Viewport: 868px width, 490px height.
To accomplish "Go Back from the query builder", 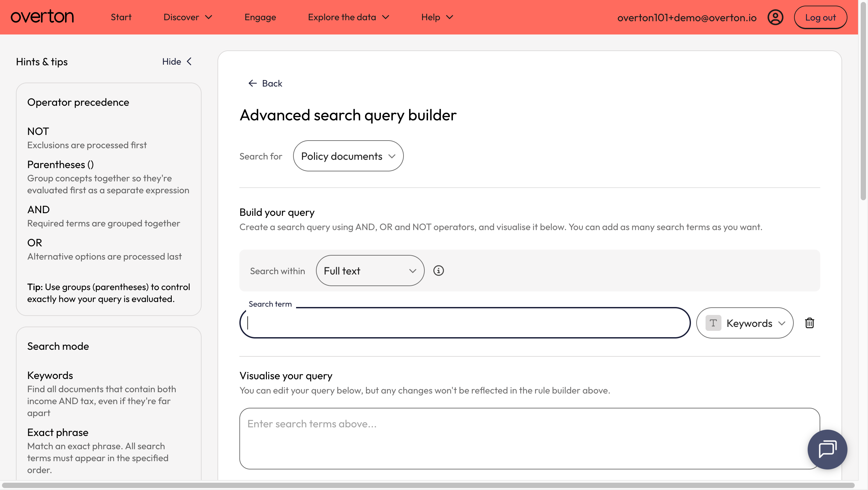I will click(x=265, y=83).
